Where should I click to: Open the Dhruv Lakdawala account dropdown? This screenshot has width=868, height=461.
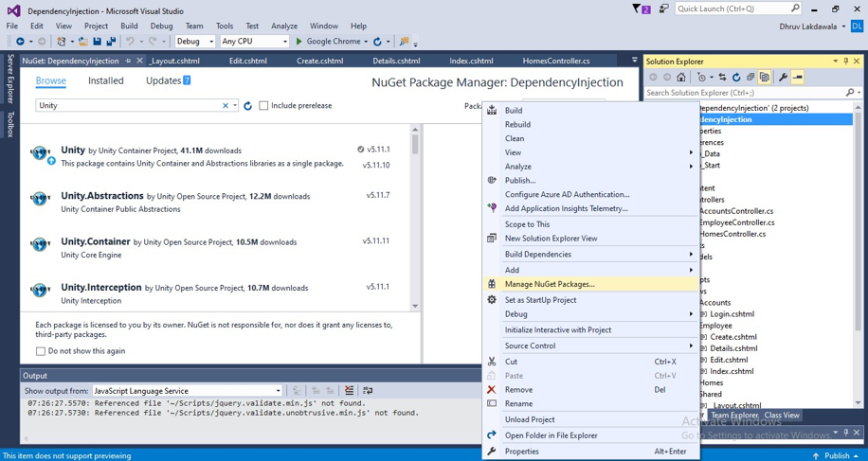[844, 27]
